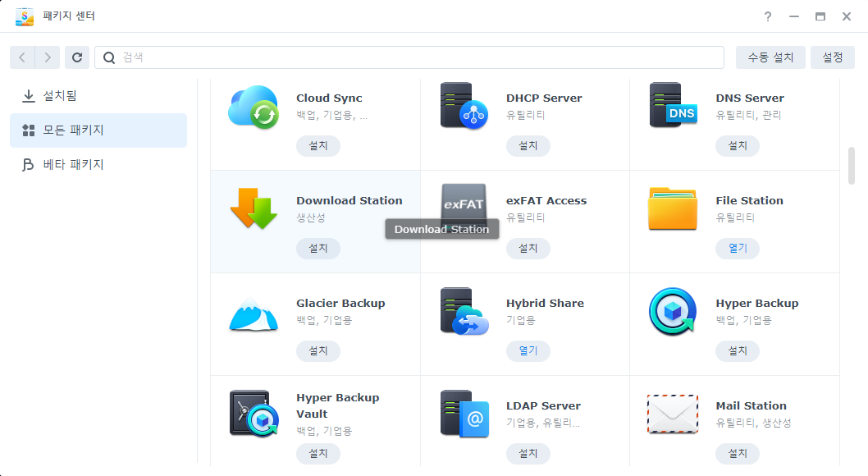Click the DHCP Server package icon
Viewport: 868px width, 476px height.
tap(464, 106)
